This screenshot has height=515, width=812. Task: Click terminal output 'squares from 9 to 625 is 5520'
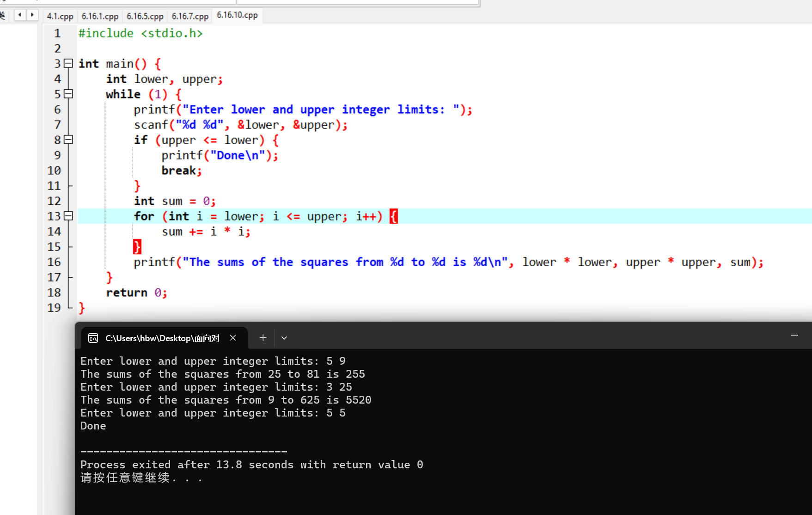278,400
